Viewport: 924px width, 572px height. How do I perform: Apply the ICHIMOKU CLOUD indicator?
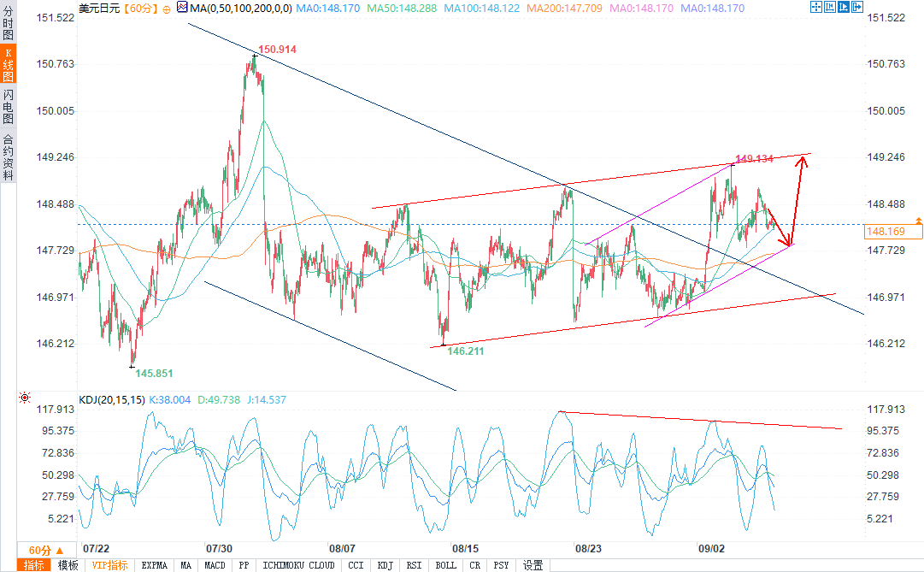click(x=299, y=565)
